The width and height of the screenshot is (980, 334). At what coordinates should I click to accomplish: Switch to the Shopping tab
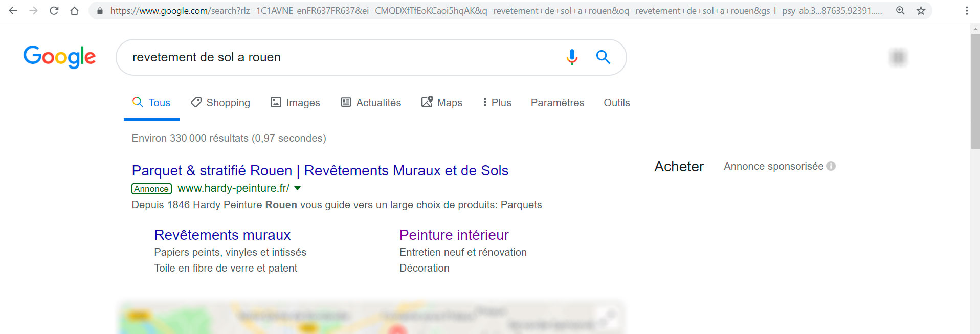tap(220, 103)
